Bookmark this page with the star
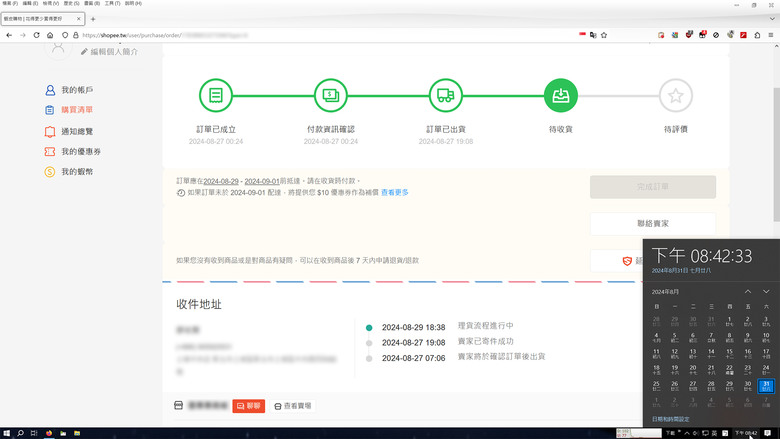 point(604,35)
